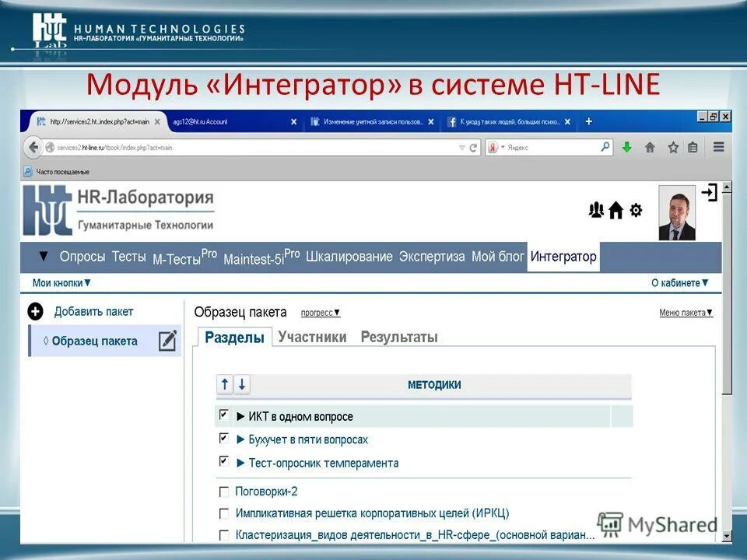Screen dimensions: 747x560
Task: Click the Yandex search engine icon
Action: tap(493, 148)
